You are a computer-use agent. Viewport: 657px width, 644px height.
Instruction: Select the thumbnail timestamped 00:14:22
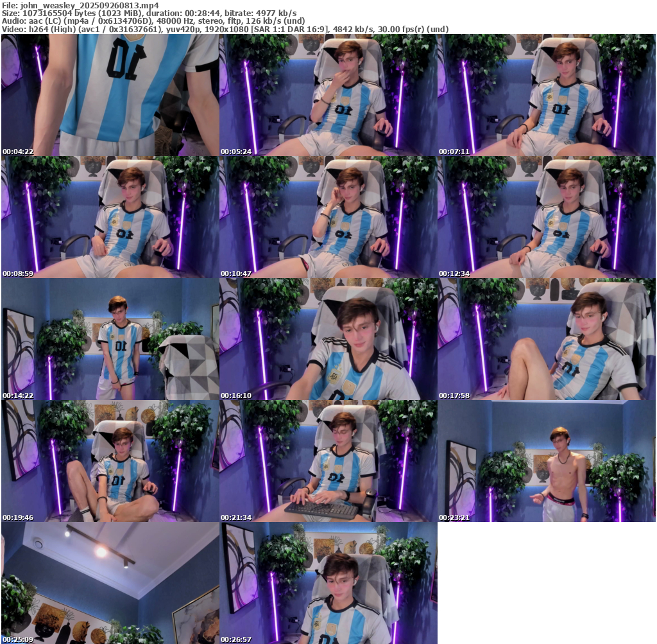pos(110,339)
